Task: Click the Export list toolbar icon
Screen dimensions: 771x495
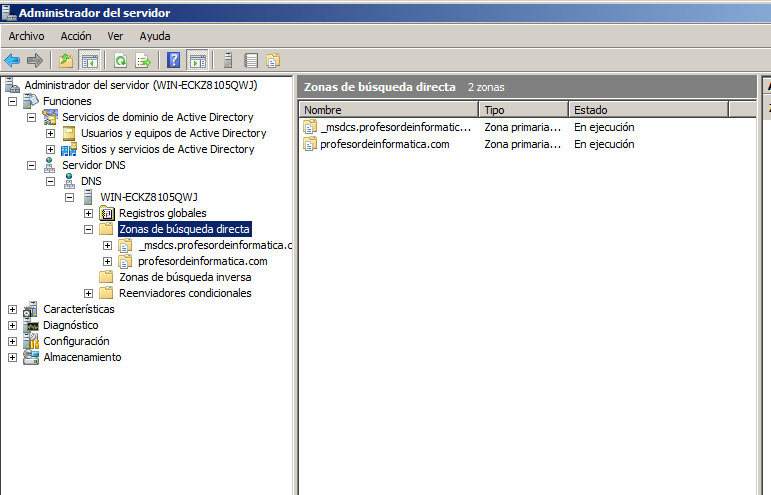Action: click(x=143, y=60)
